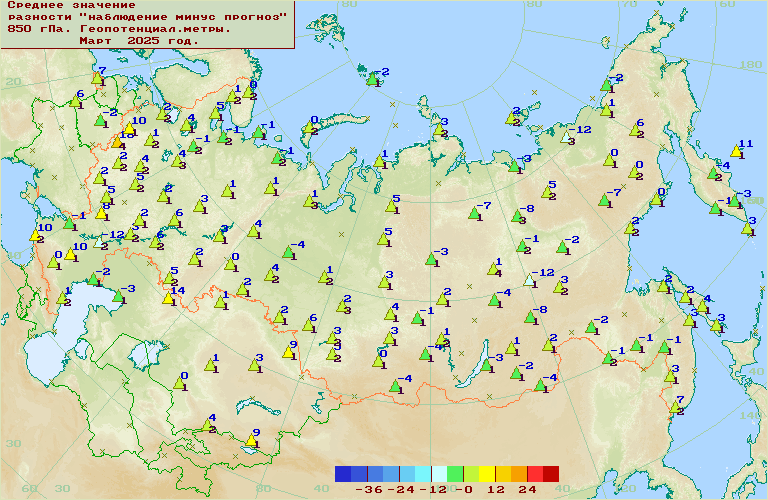Screen dimensions: 768x500
Task: Click the yellow triangle labeled 11 over the Pacific
Action: click(737, 151)
